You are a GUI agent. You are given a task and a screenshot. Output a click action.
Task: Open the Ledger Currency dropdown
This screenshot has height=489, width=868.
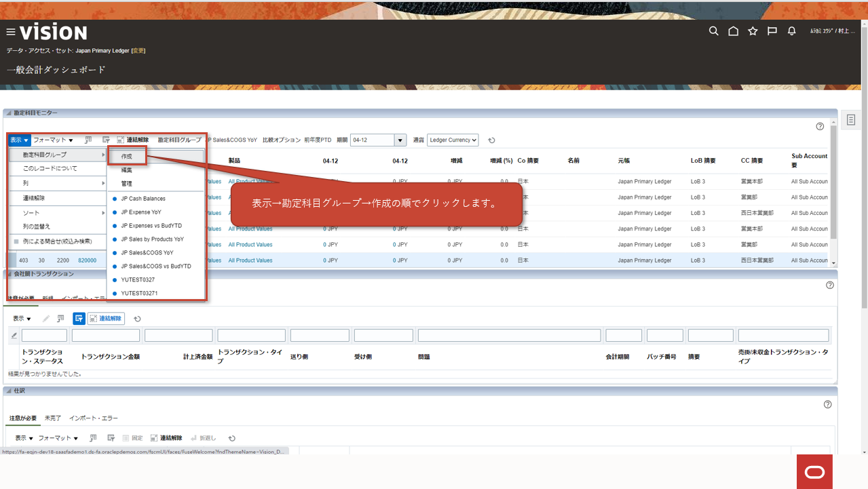pos(453,140)
